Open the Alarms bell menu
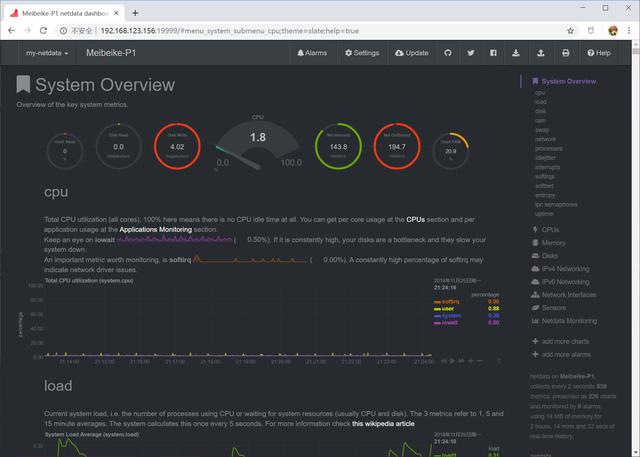This screenshot has height=457, width=640. coord(312,53)
